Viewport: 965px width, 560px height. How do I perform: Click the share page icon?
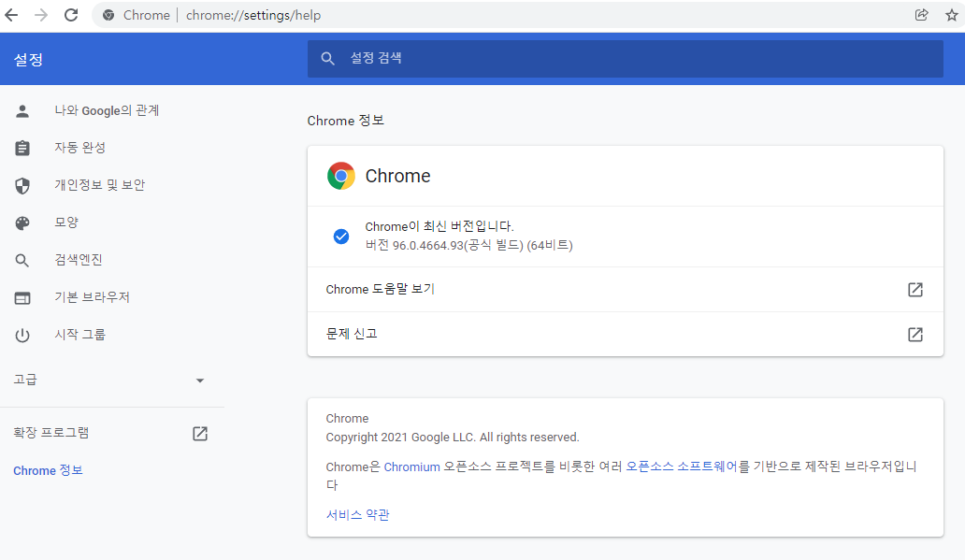pyautogui.click(x=921, y=15)
